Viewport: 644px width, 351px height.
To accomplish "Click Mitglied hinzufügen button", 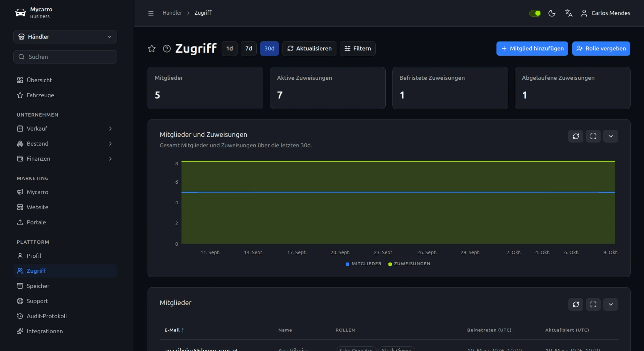I will [x=532, y=49].
